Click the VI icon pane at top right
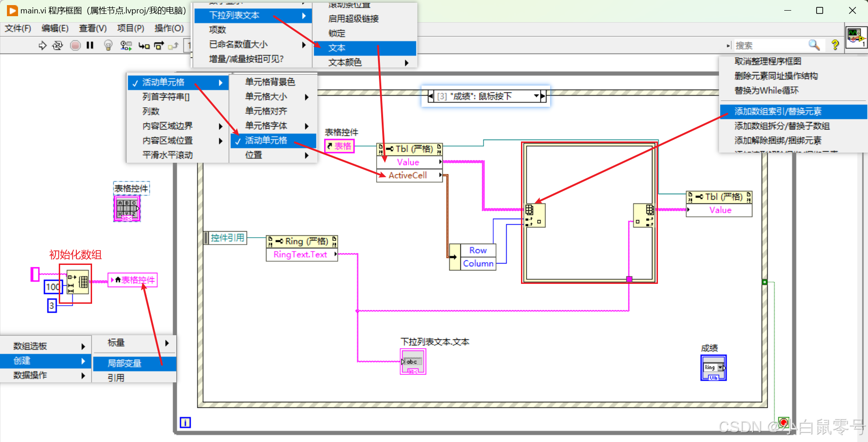This screenshot has width=868, height=442. click(856, 37)
